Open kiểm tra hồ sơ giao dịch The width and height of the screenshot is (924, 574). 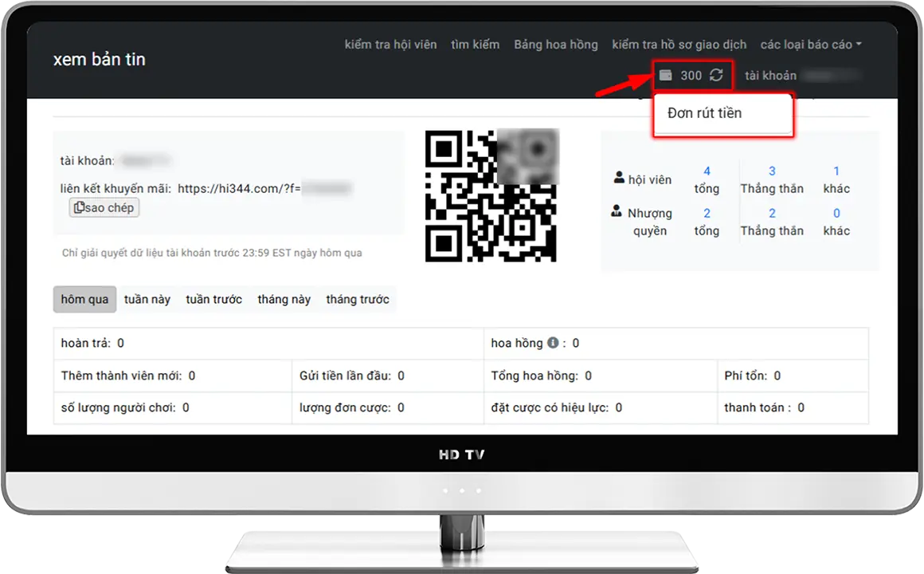pos(679,44)
